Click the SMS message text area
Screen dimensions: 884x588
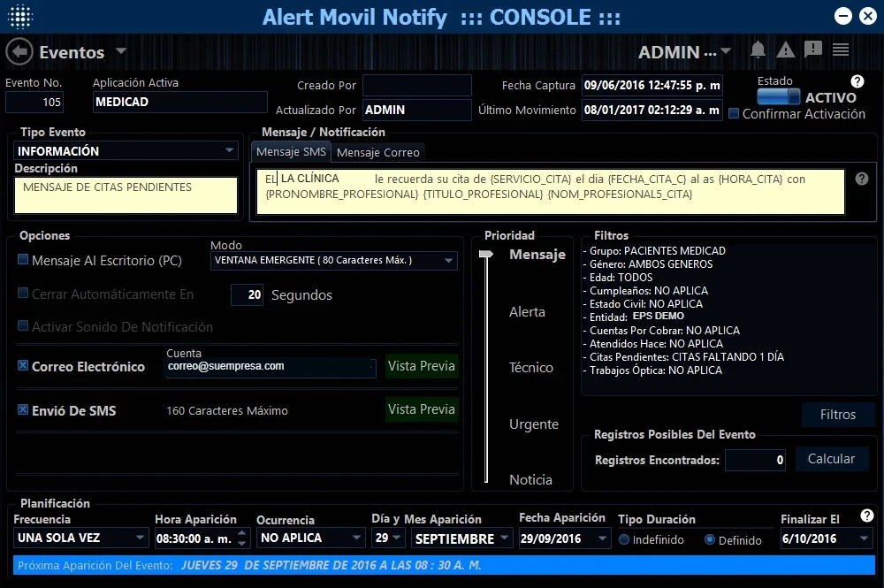click(x=550, y=192)
